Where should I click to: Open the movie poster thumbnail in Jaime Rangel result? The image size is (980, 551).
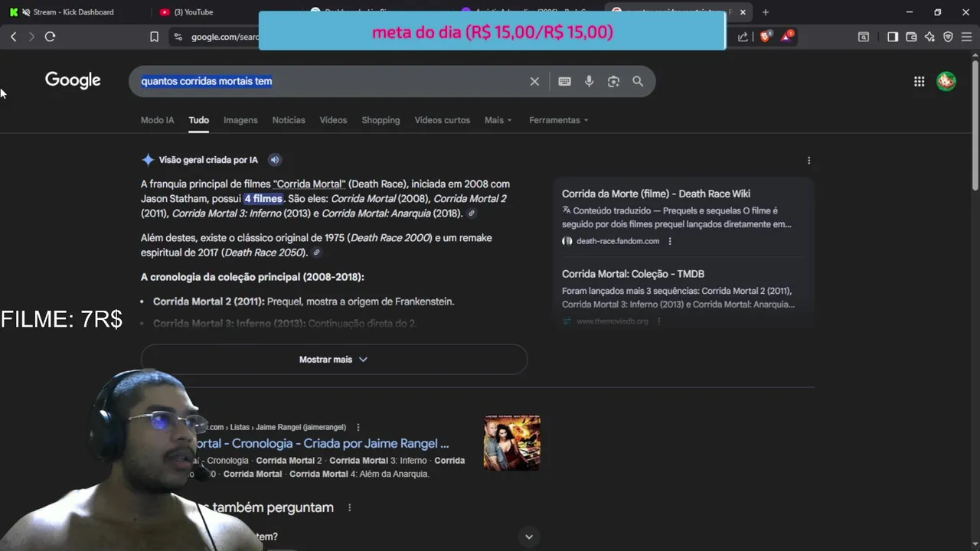(x=512, y=443)
